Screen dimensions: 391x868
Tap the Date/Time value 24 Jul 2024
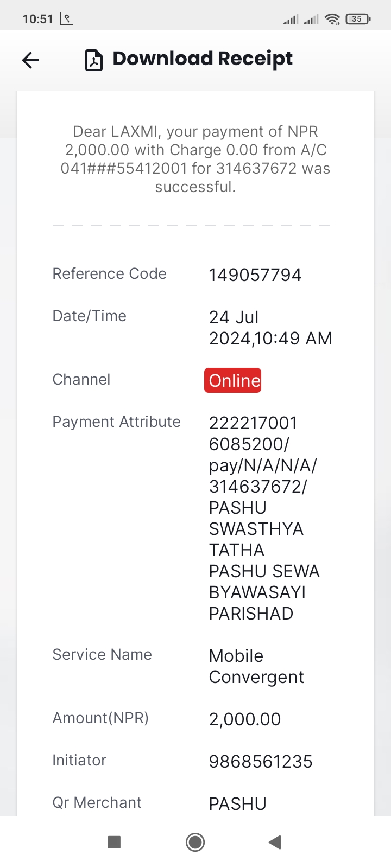click(x=270, y=328)
